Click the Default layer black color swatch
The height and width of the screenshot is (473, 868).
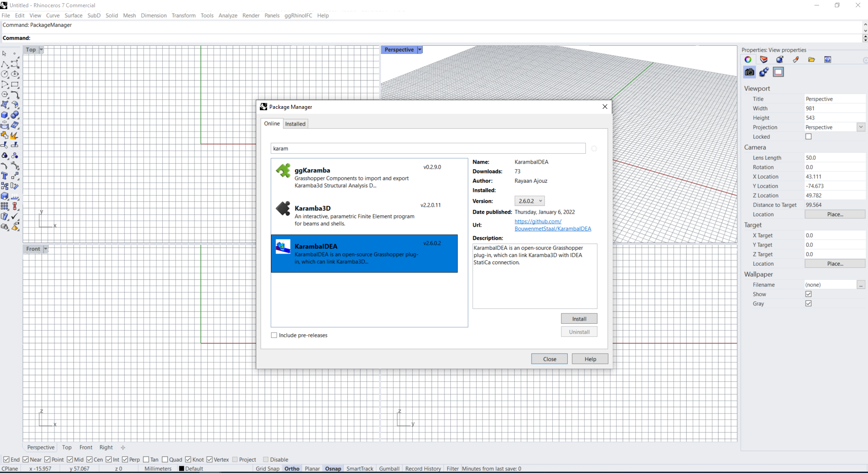coord(181,468)
